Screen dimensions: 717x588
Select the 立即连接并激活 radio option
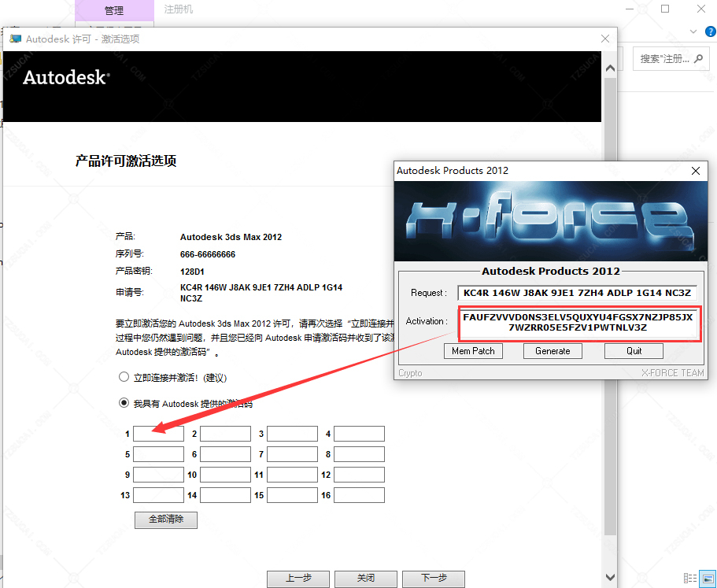pyautogui.click(x=124, y=377)
